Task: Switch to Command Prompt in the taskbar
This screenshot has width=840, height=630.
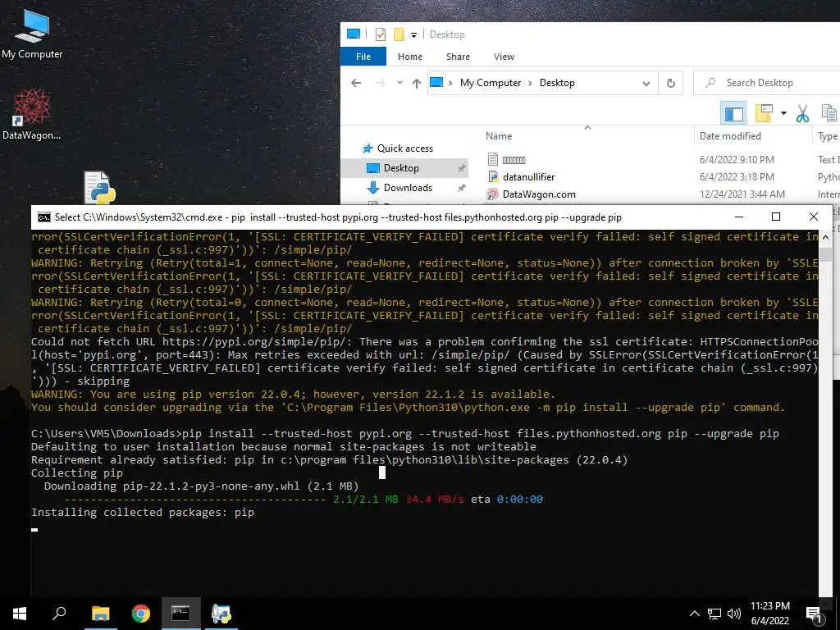Action: pyautogui.click(x=180, y=614)
